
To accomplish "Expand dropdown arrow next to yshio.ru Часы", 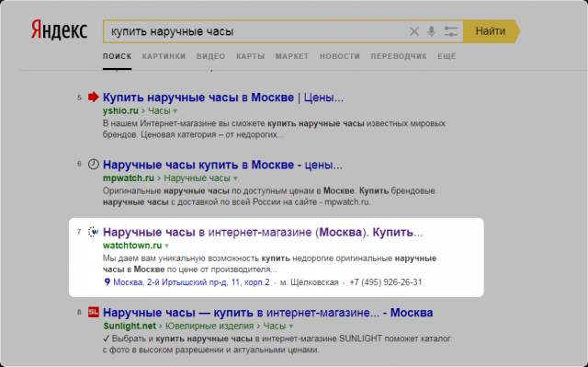I will coord(175,111).
